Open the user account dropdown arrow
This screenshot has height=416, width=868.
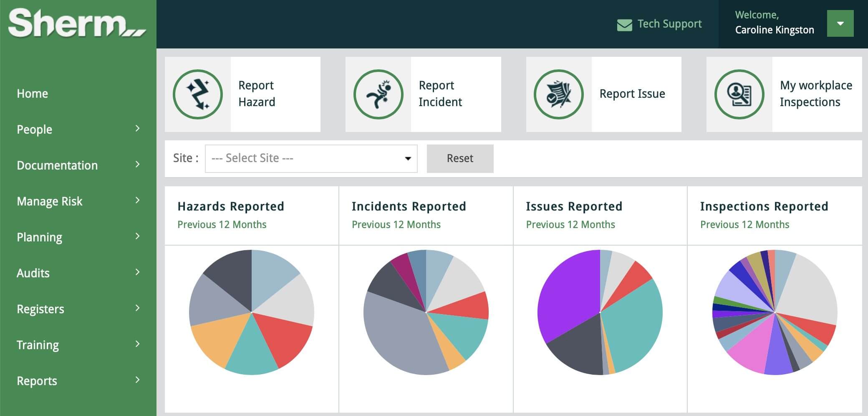(x=840, y=24)
